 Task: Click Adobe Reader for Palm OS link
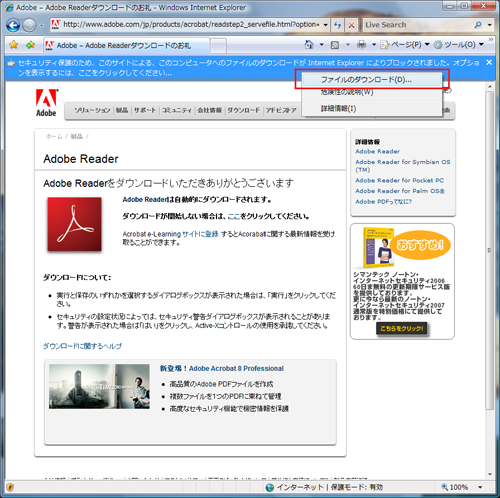[x=400, y=191]
